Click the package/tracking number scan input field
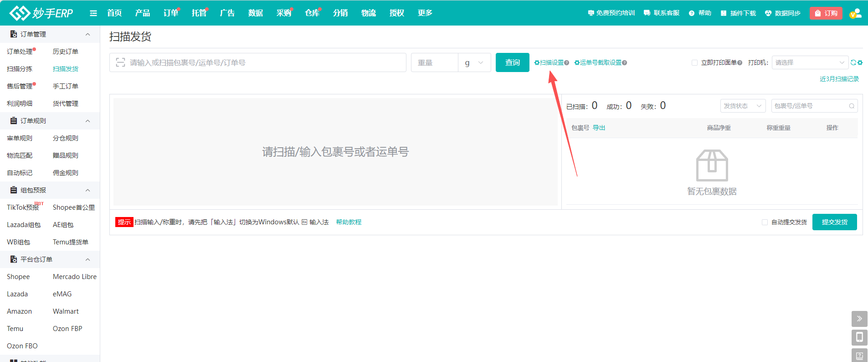Screen dimensions: 868x362 point(264,62)
